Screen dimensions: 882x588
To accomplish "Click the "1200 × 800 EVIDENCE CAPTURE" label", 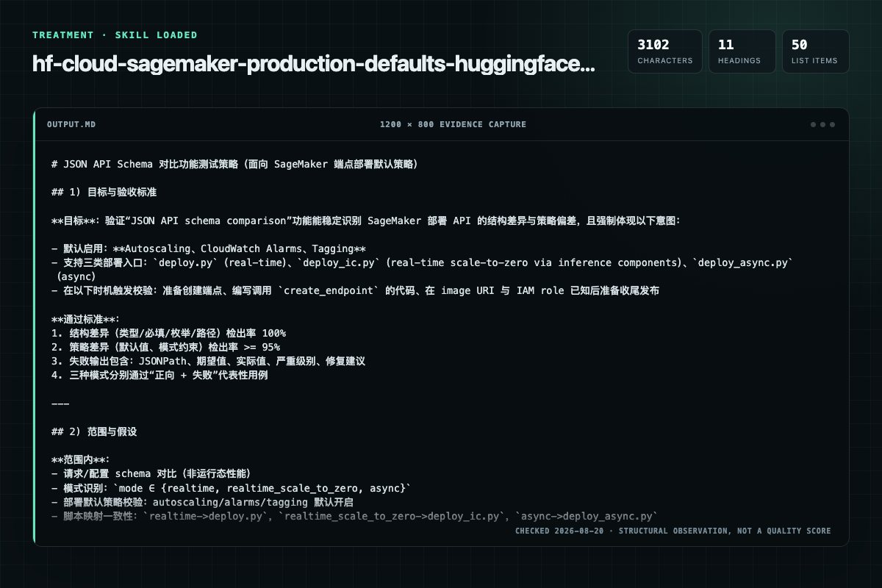I will tap(453, 124).
